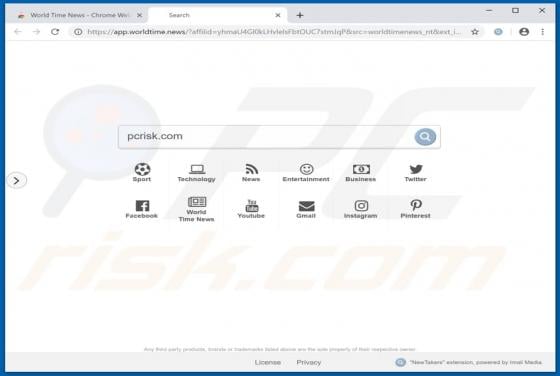Maximize the Chrome window
The height and width of the screenshot is (376, 560).
point(515,11)
